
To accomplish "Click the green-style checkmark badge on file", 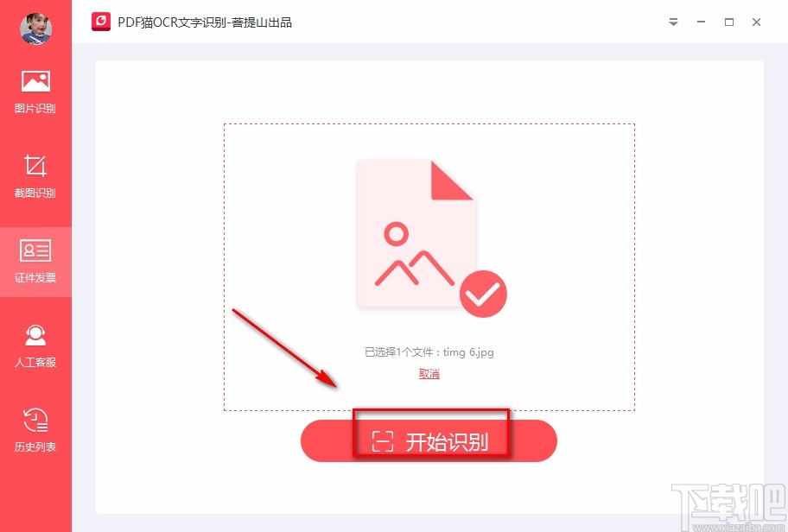I will tap(483, 294).
